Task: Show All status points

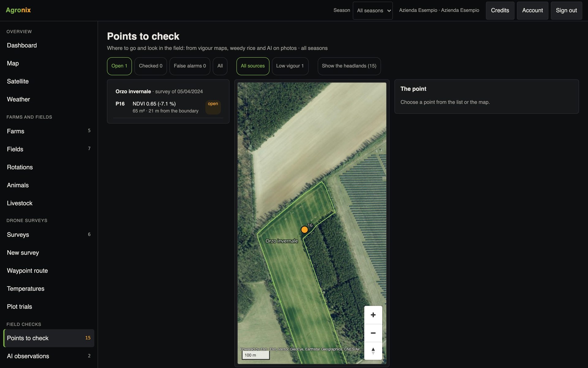Action: 220,66
